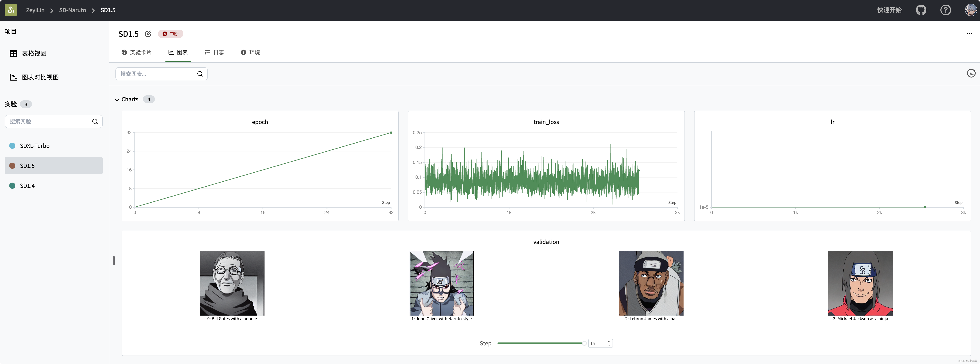Open the GitHub icon link
This screenshot has height=364, width=980.
(921, 10)
